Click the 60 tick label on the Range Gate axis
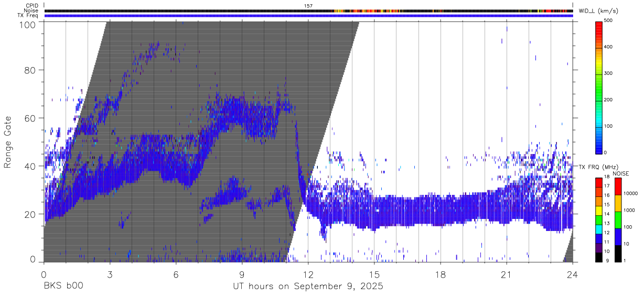 pyautogui.click(x=30, y=118)
